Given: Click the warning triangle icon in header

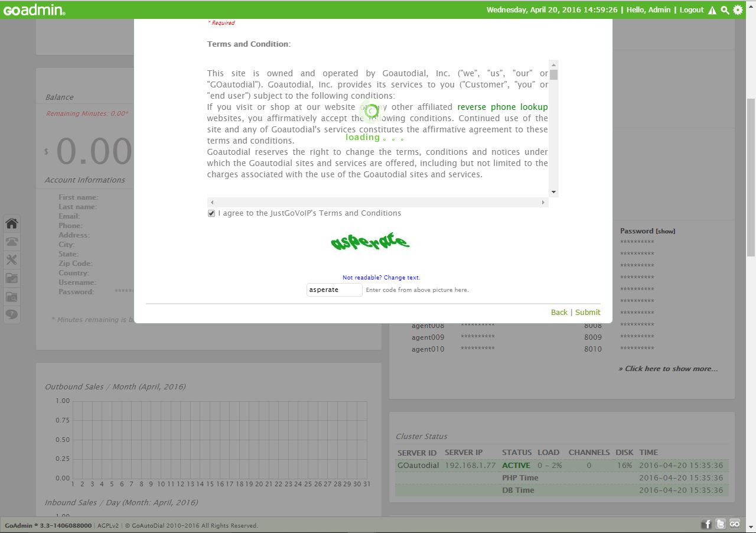Looking at the screenshot, I should (712, 10).
